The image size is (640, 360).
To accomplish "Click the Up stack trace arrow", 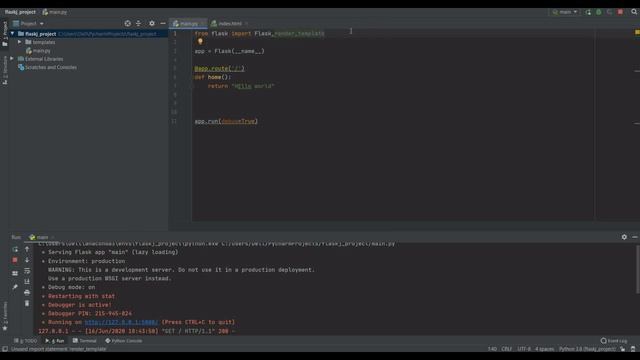I will pos(27,249).
